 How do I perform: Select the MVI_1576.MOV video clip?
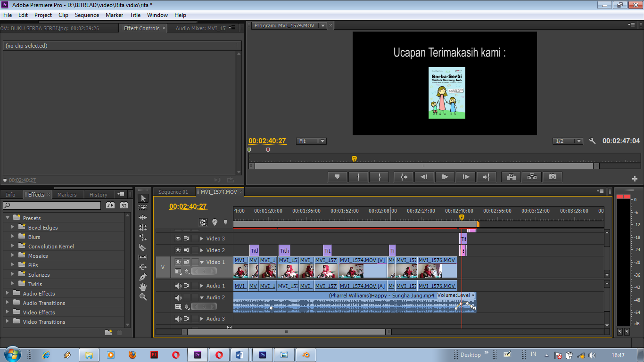tap(437, 267)
